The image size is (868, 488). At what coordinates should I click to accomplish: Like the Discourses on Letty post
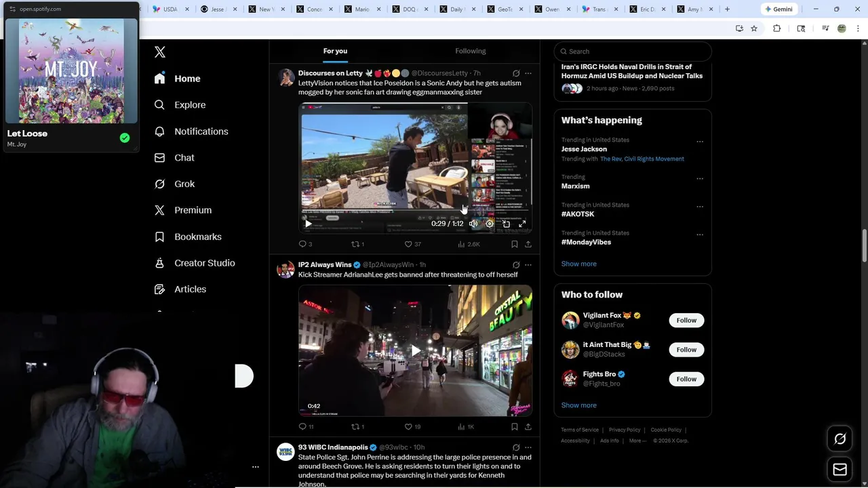tap(412, 244)
